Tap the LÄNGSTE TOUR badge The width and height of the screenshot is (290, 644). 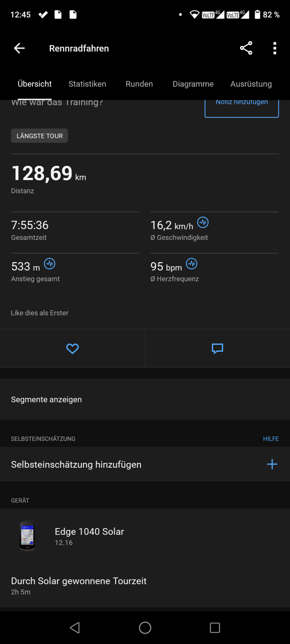click(x=39, y=136)
